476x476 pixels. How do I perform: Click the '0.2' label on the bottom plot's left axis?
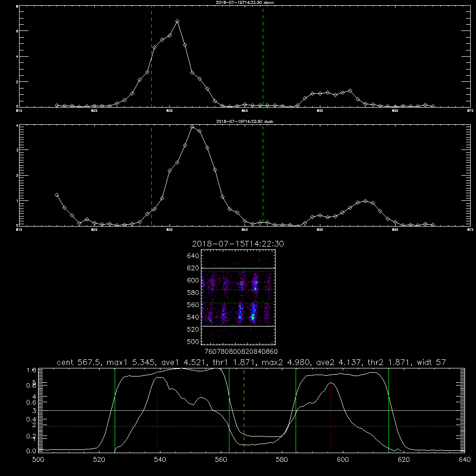31,436
